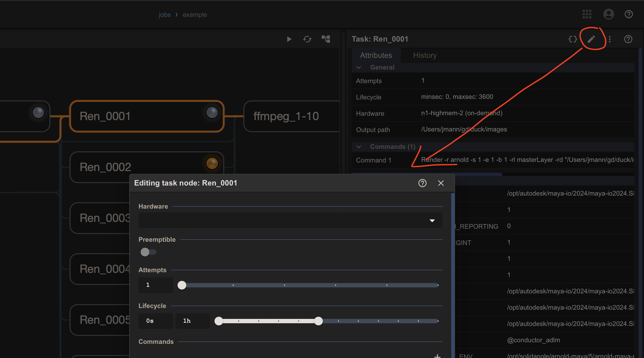Image resolution: width=644 pixels, height=358 pixels.
Task: Click plus icon to add a command
Action: [437, 356]
